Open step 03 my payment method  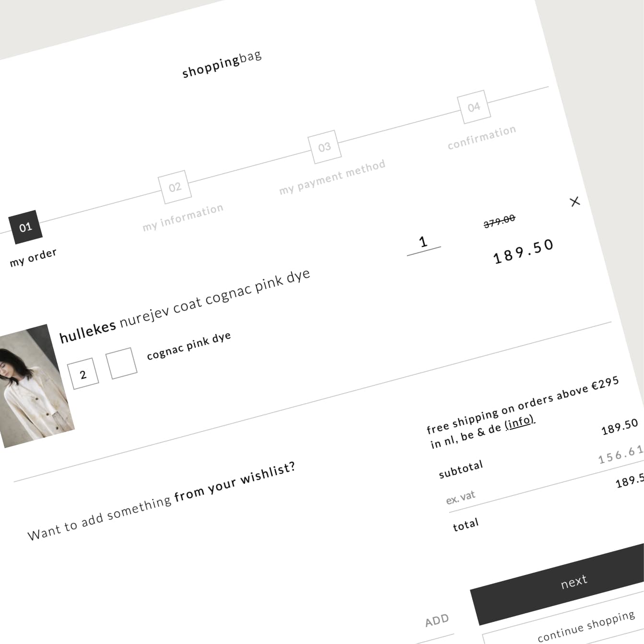click(x=324, y=146)
